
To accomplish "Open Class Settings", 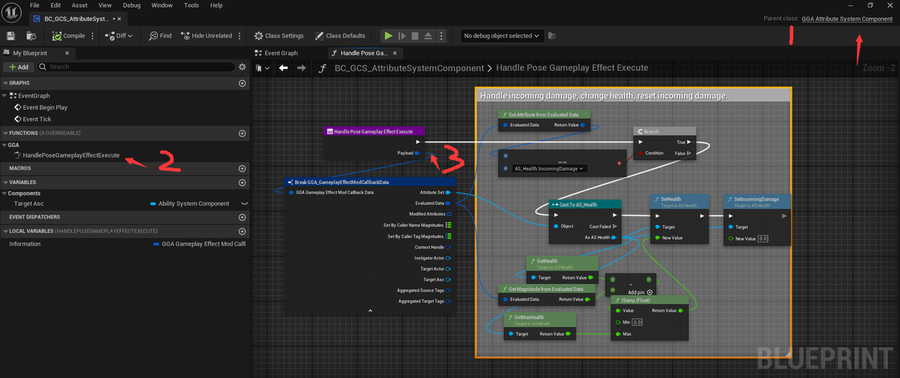I will [x=279, y=36].
